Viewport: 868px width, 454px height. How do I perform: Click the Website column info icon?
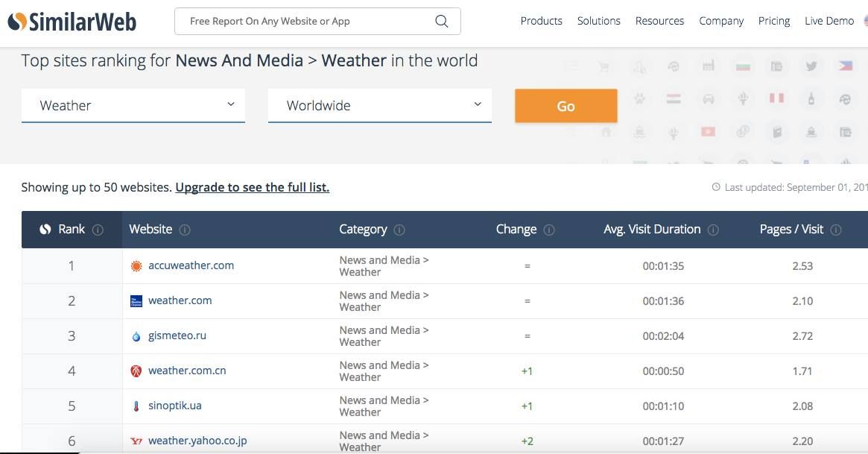click(x=185, y=230)
